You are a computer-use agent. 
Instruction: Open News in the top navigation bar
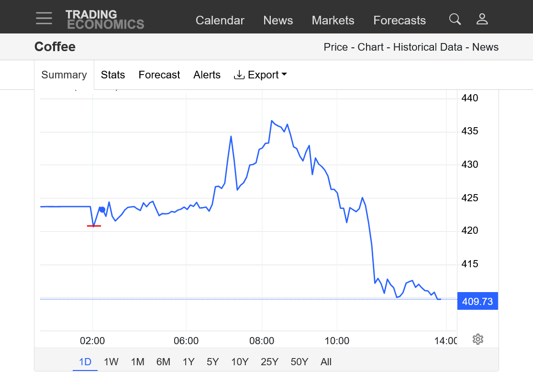coord(278,21)
